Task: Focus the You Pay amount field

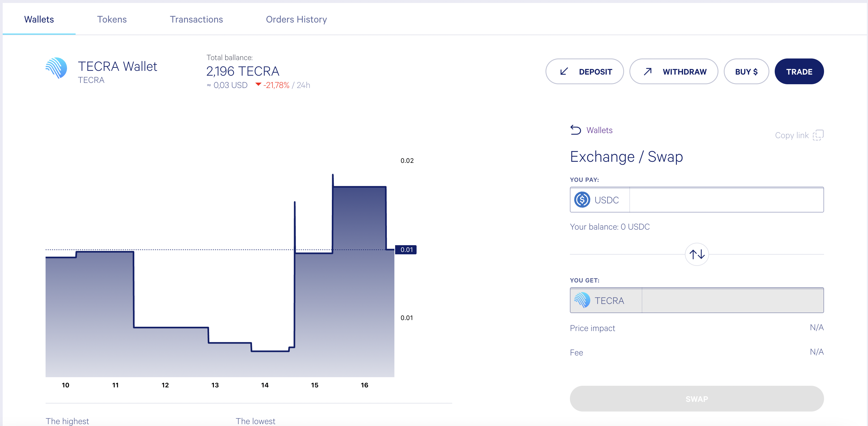Action: point(726,200)
